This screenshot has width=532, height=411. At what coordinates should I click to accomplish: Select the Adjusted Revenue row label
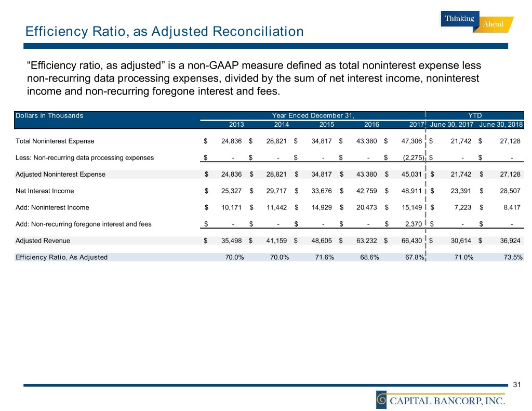click(43, 241)
